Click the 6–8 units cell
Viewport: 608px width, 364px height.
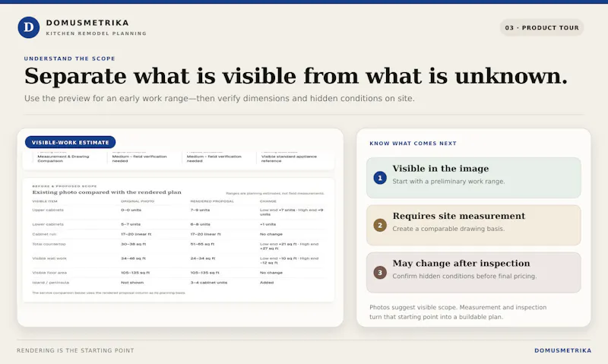click(x=201, y=224)
